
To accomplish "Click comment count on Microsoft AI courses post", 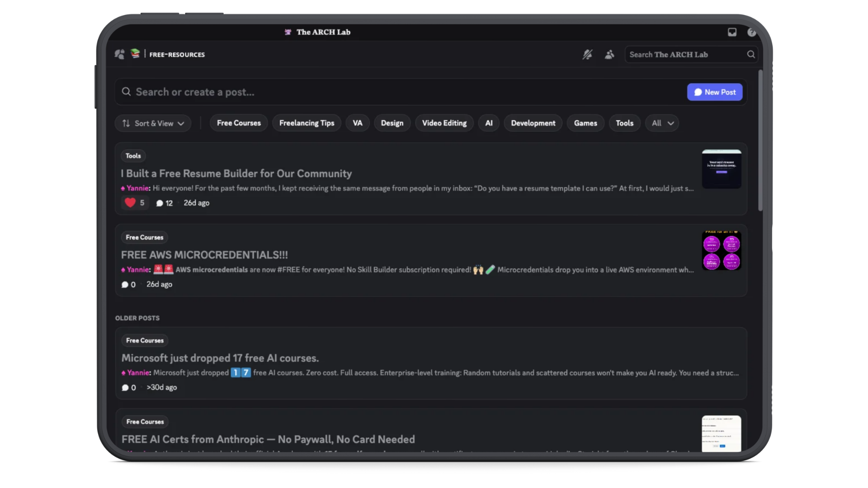I will point(129,388).
